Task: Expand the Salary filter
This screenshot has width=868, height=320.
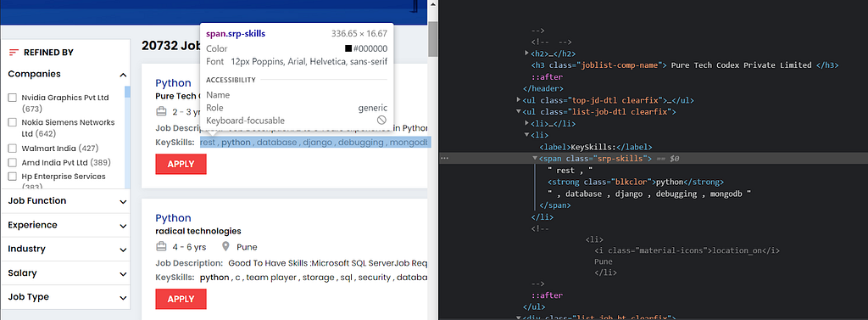Action: [123, 273]
